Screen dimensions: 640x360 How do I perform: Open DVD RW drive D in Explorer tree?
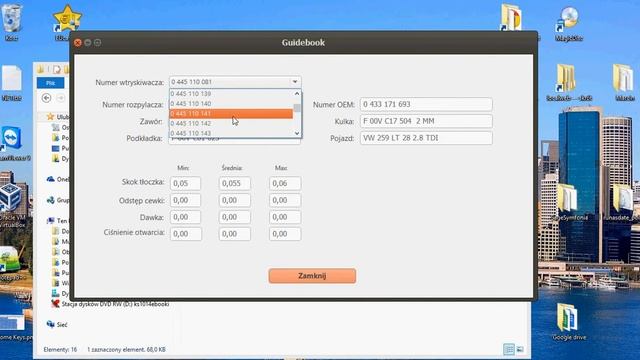pos(110,304)
